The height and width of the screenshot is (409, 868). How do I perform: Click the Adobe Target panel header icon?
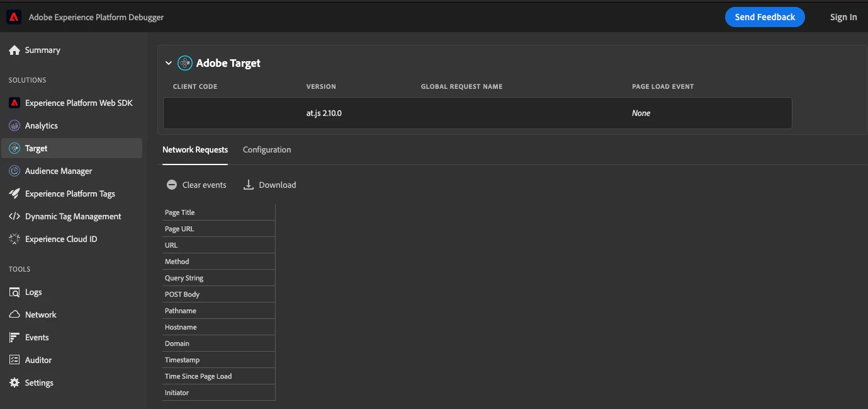pyautogui.click(x=185, y=63)
